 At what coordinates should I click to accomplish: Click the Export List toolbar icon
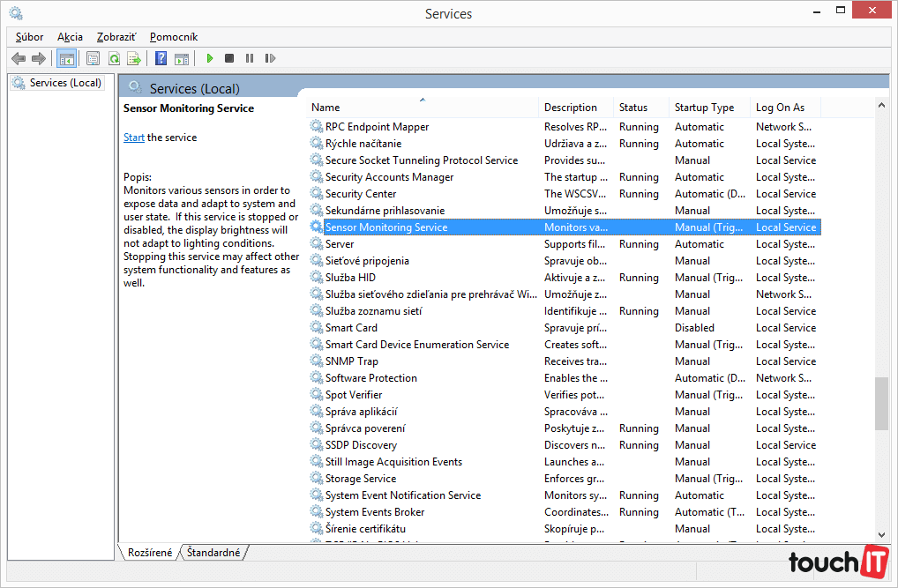(133, 58)
